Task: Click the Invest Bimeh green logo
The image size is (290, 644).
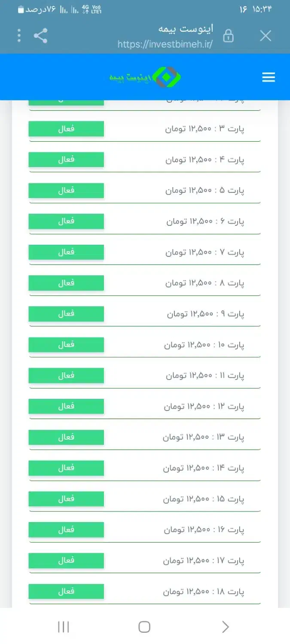Action: (145, 77)
